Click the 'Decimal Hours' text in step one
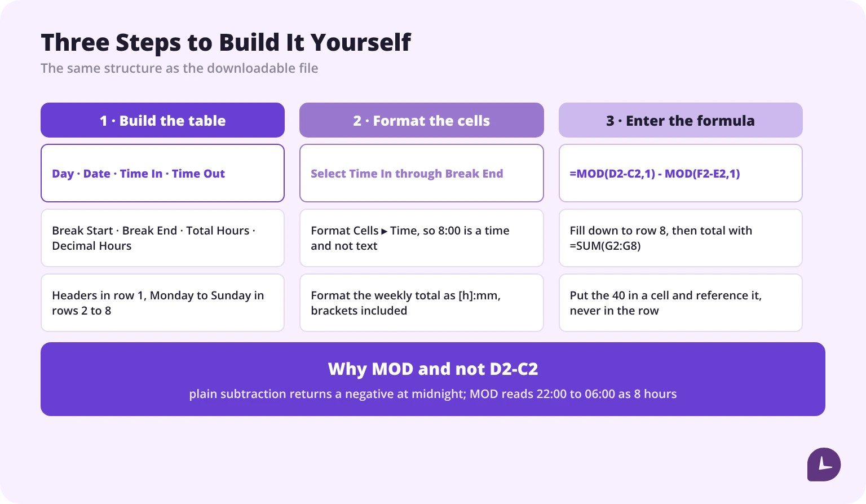866x504 pixels. 92,246
